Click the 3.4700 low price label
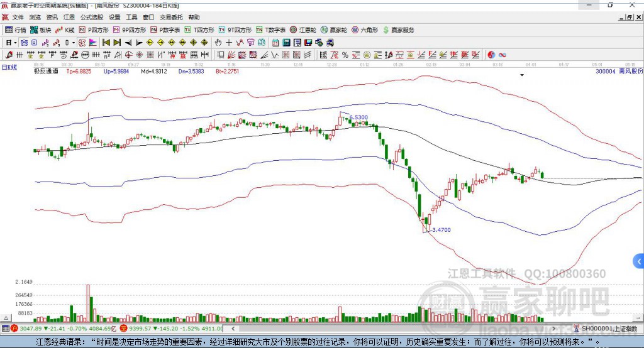This screenshot has width=644, height=348. [441, 230]
